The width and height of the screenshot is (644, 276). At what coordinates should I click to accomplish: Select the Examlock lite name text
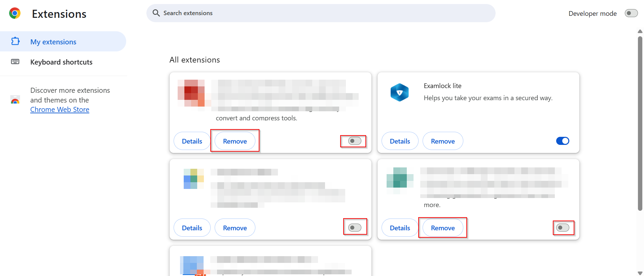(x=442, y=86)
